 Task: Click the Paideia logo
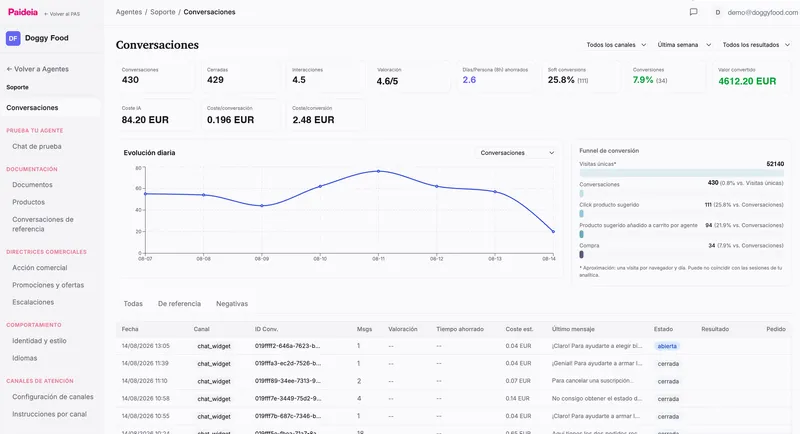tap(23, 12)
